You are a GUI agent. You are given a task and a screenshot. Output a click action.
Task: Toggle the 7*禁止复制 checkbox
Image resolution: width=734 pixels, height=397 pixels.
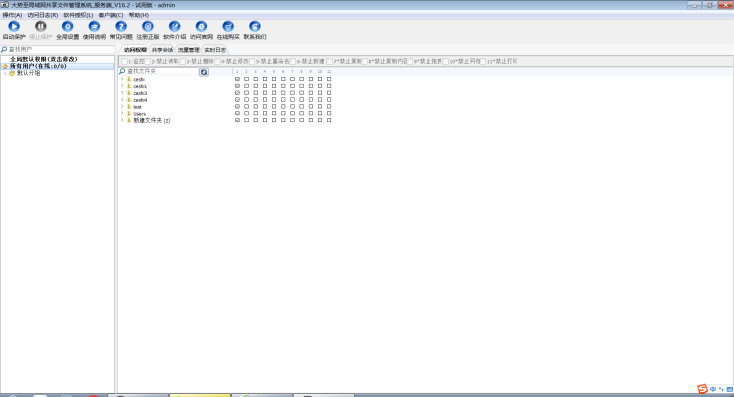pyautogui.click(x=330, y=61)
